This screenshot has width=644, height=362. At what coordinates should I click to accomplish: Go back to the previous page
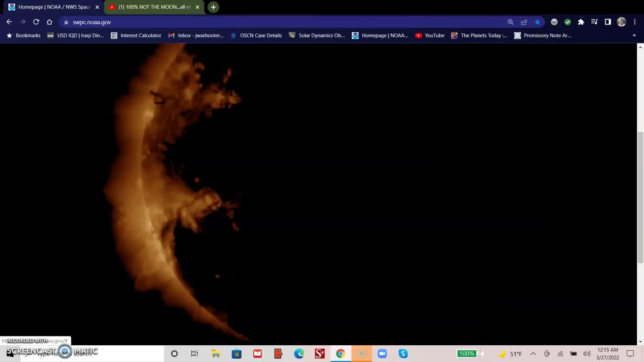tap(9, 22)
